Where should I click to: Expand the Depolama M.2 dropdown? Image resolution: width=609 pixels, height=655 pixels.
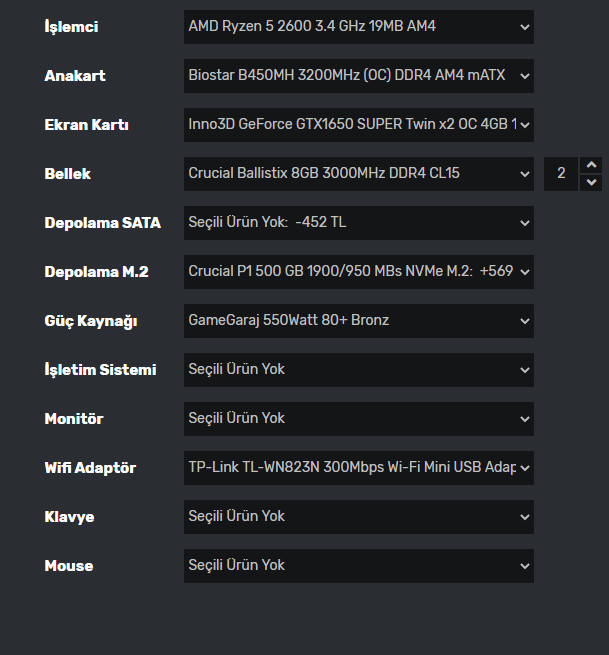358,272
